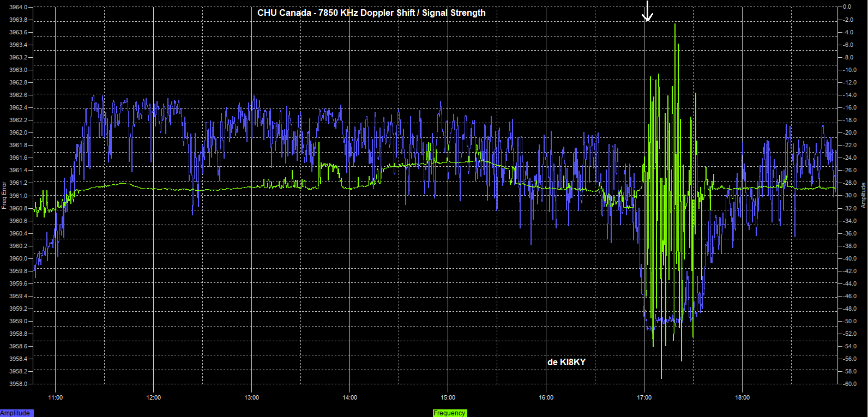Click the 16:00 time axis label

(x=546, y=397)
